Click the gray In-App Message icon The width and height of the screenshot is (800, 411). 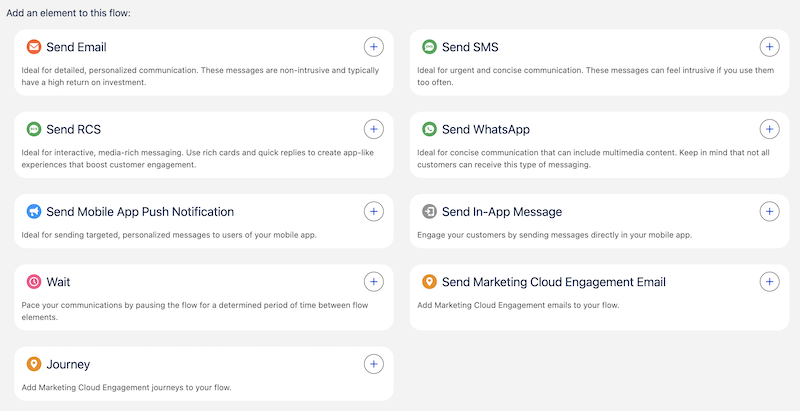point(430,212)
